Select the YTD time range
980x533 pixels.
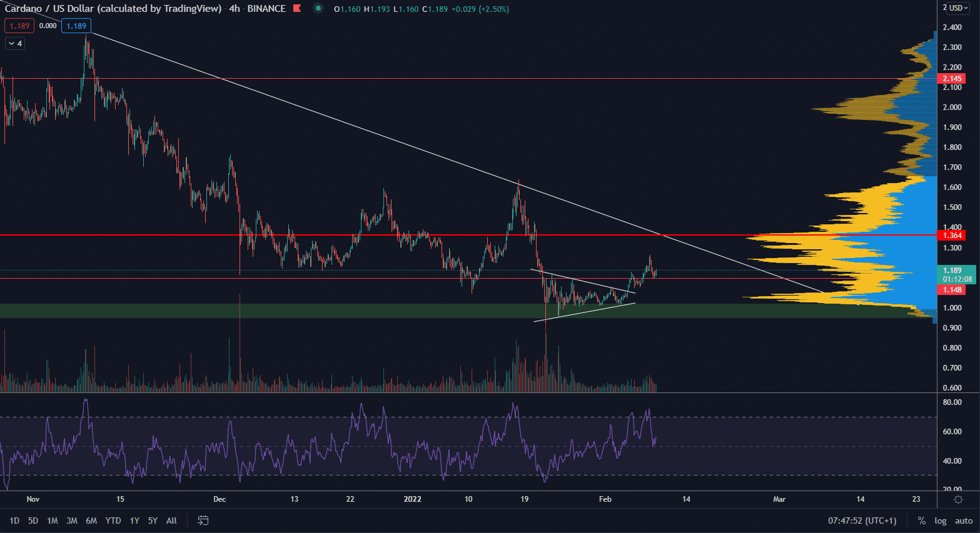(x=113, y=521)
